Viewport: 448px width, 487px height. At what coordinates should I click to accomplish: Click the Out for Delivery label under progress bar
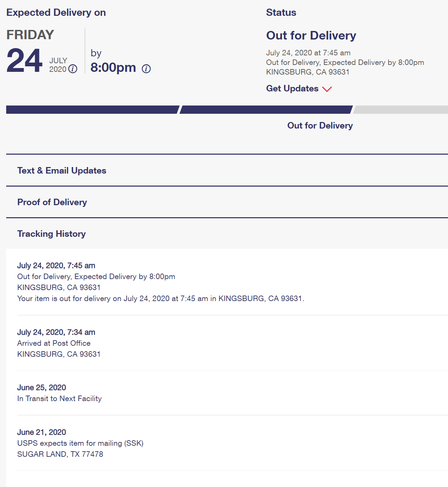(320, 125)
